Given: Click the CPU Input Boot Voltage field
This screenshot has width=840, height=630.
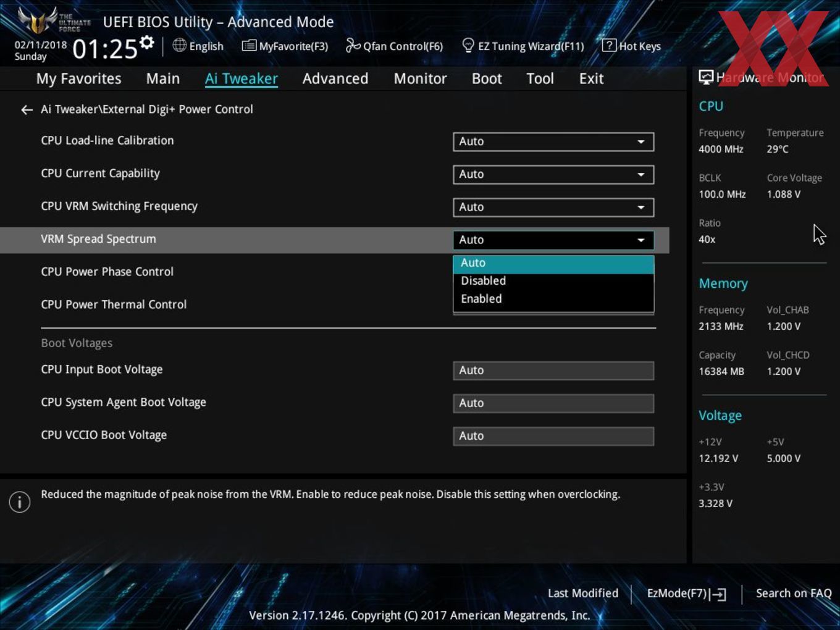Looking at the screenshot, I should coord(553,371).
